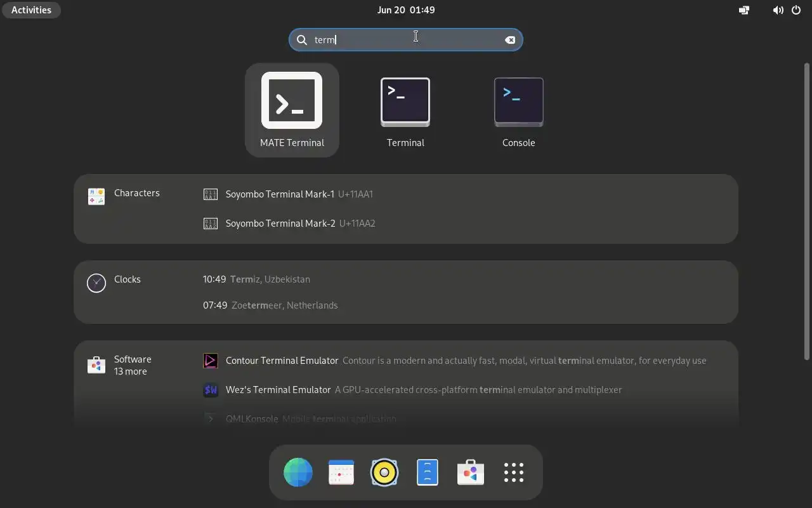Open Software store from the dock

471,472
